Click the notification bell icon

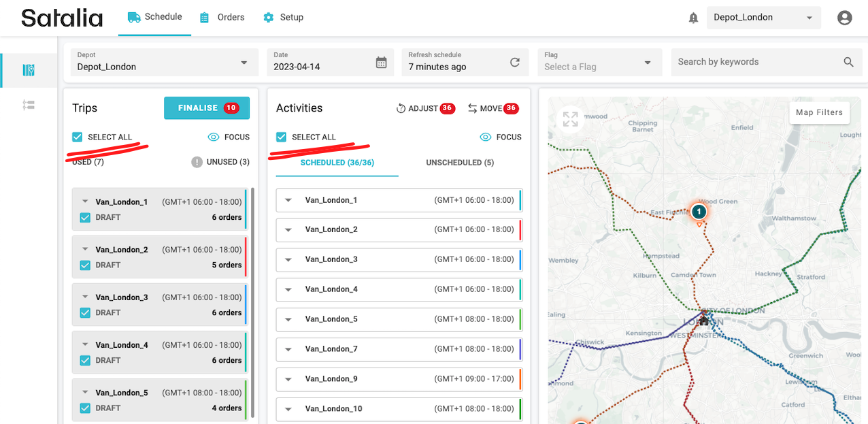point(693,18)
